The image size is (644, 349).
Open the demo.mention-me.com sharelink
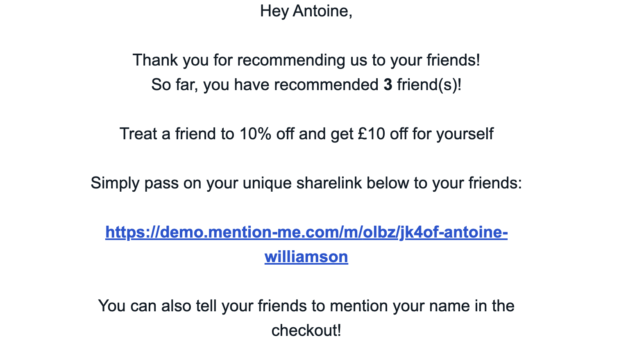tap(306, 244)
